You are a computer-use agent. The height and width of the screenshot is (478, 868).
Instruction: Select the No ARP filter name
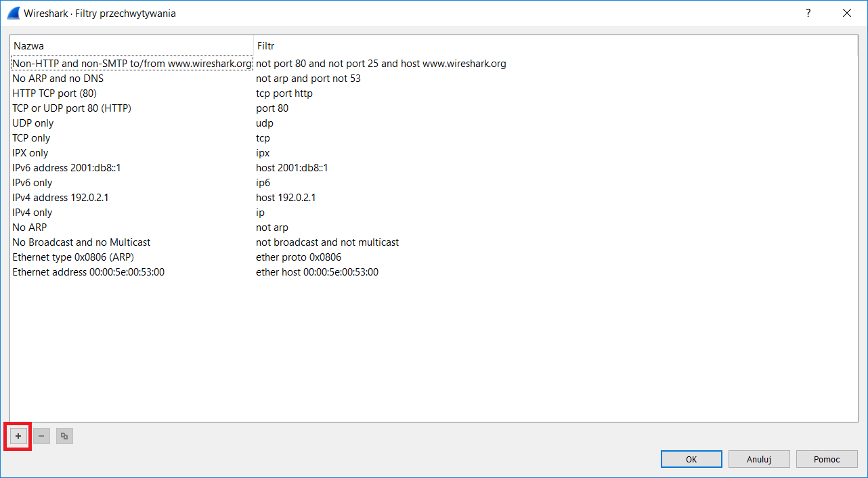(30, 227)
